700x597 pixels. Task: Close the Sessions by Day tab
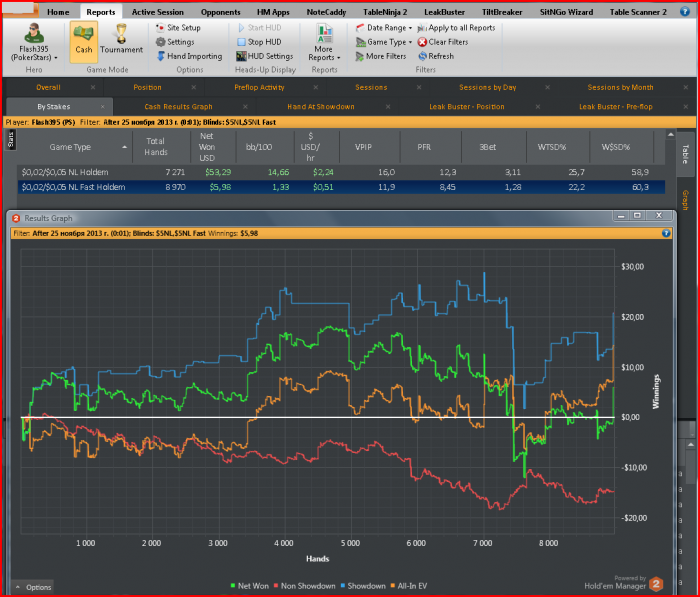click(547, 88)
